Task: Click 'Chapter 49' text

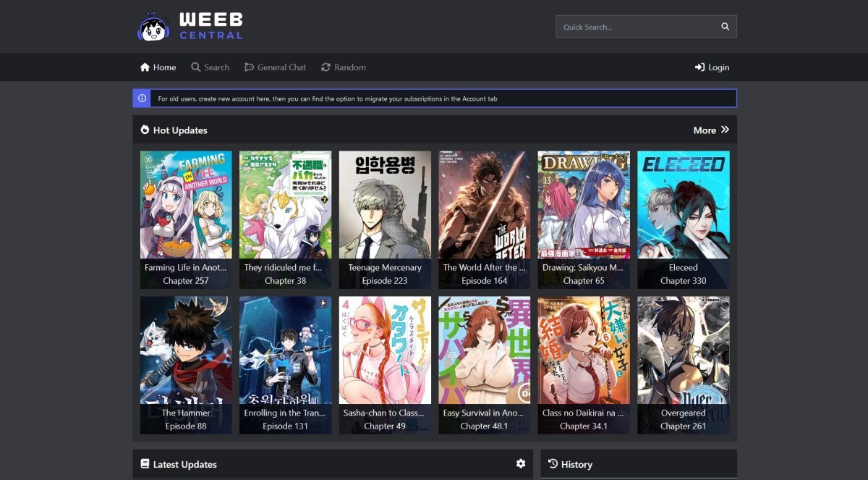Action: tap(385, 426)
